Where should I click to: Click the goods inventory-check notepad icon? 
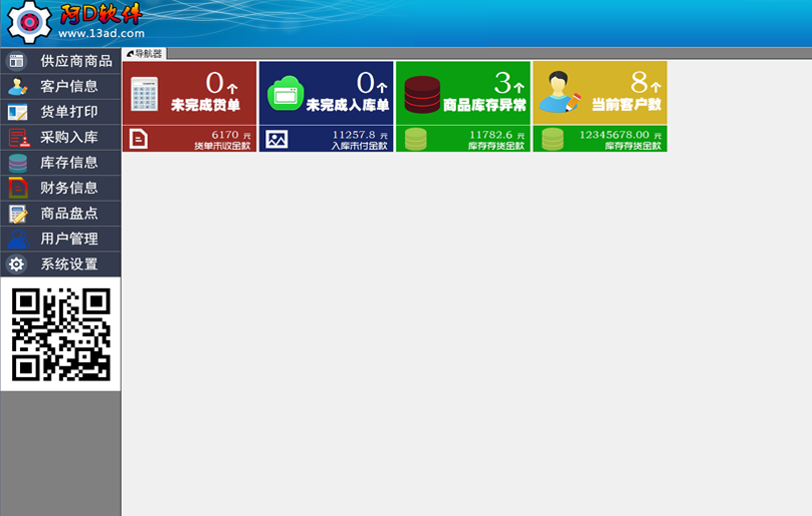click(x=18, y=214)
